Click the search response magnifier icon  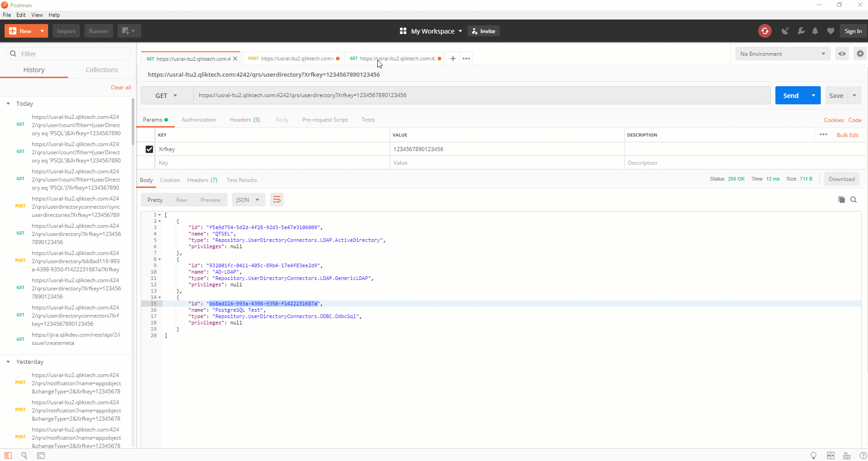pyautogui.click(x=853, y=200)
